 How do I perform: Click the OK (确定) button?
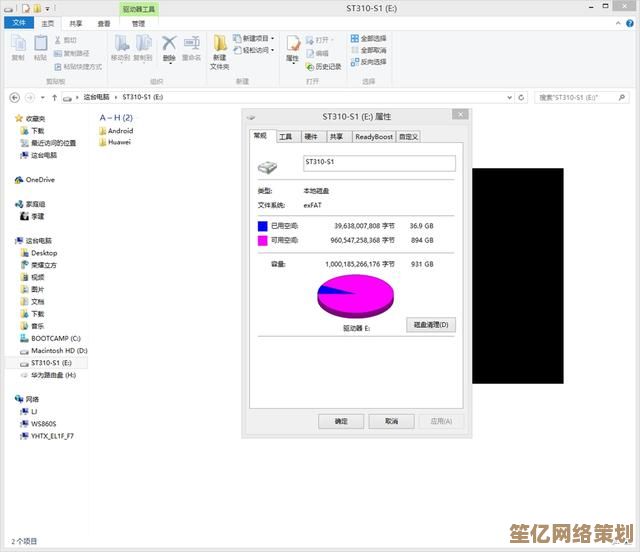pos(341,421)
